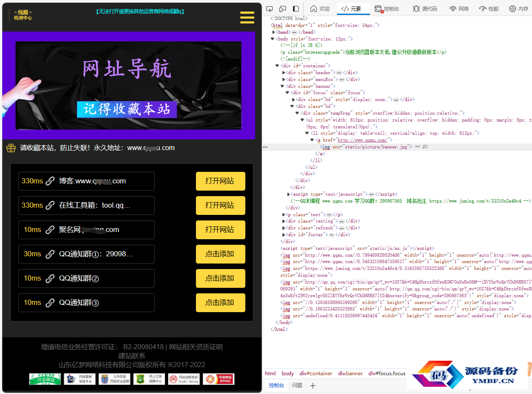Viewport: 532px width, 394px height.
Task: Click the ellipsis beside the selected img line
Action: [265, 147]
